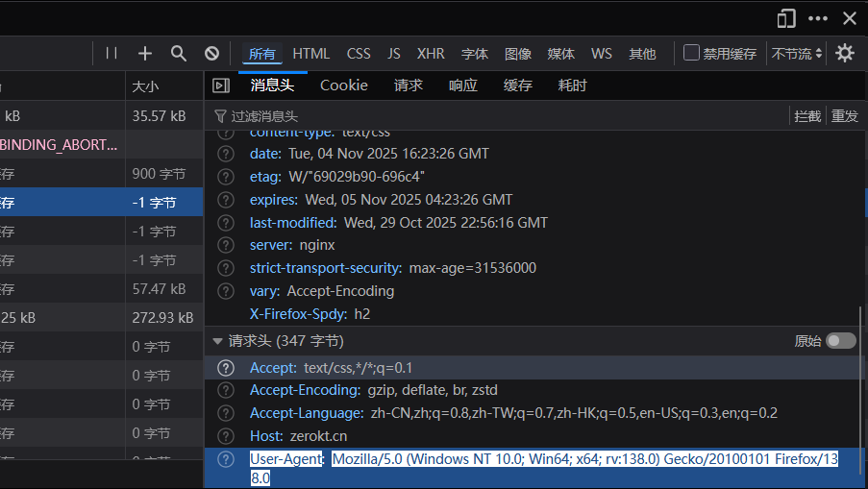Click help icon beside User-Agent header

coord(226,459)
